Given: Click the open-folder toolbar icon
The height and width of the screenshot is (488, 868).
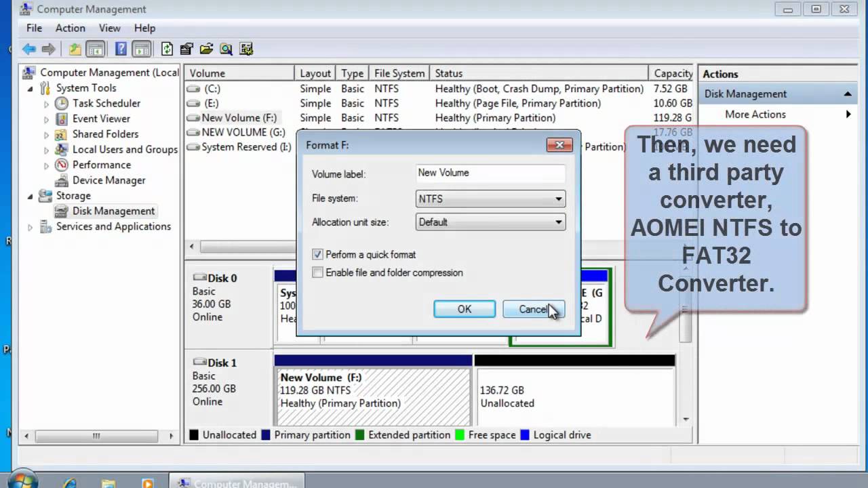Looking at the screenshot, I should (x=206, y=49).
